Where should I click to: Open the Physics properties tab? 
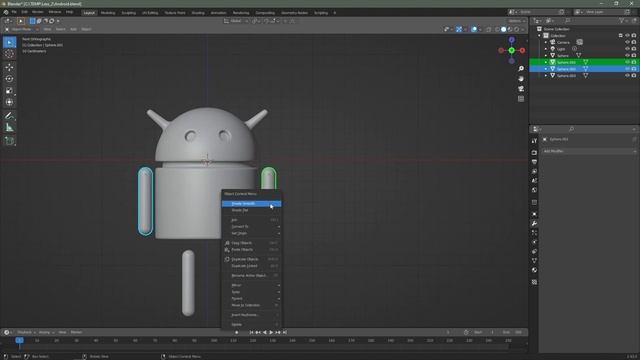pos(534,242)
